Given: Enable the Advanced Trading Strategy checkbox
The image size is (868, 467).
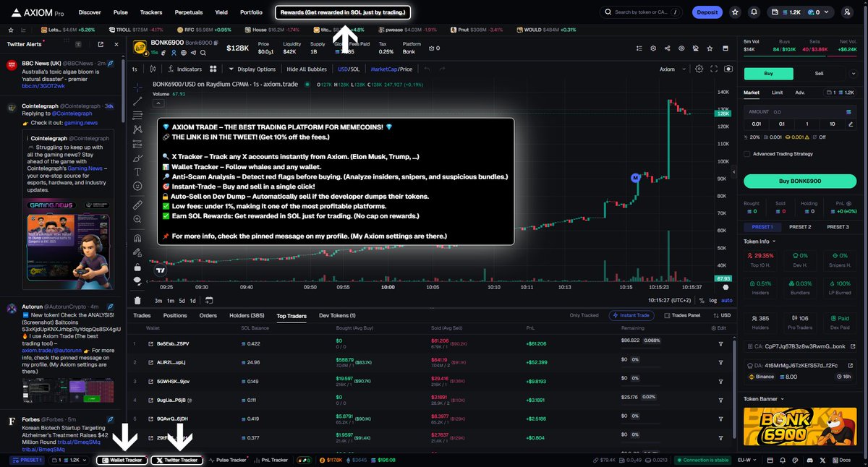Looking at the screenshot, I should point(747,153).
